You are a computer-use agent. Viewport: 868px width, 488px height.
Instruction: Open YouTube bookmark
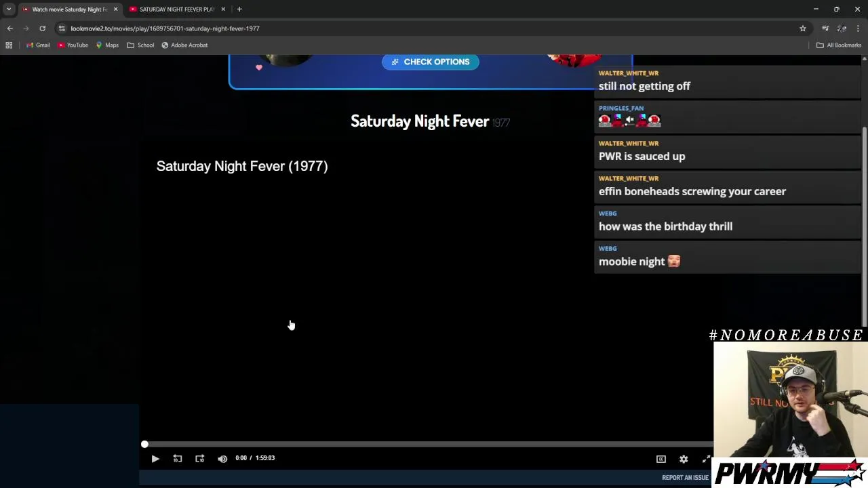pos(73,45)
